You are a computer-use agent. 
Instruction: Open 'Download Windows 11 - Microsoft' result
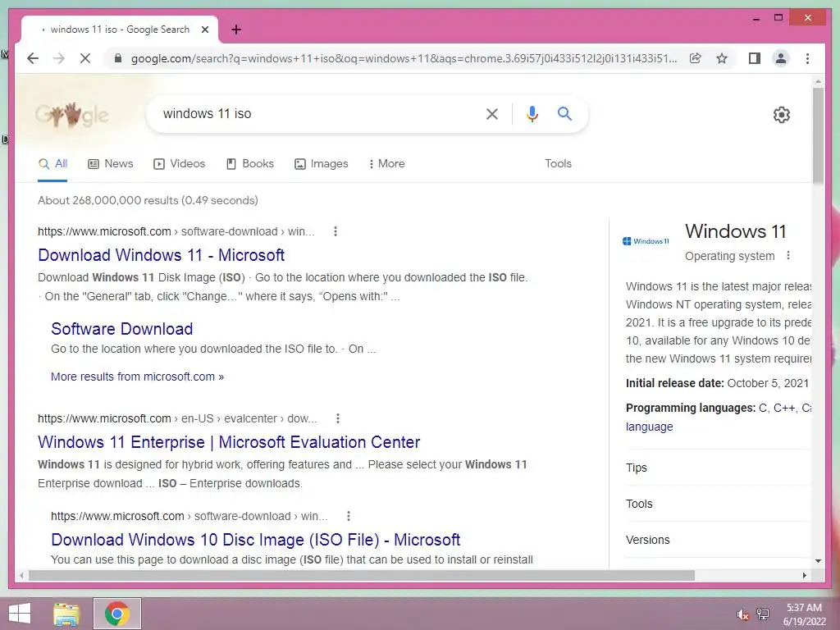tap(162, 255)
